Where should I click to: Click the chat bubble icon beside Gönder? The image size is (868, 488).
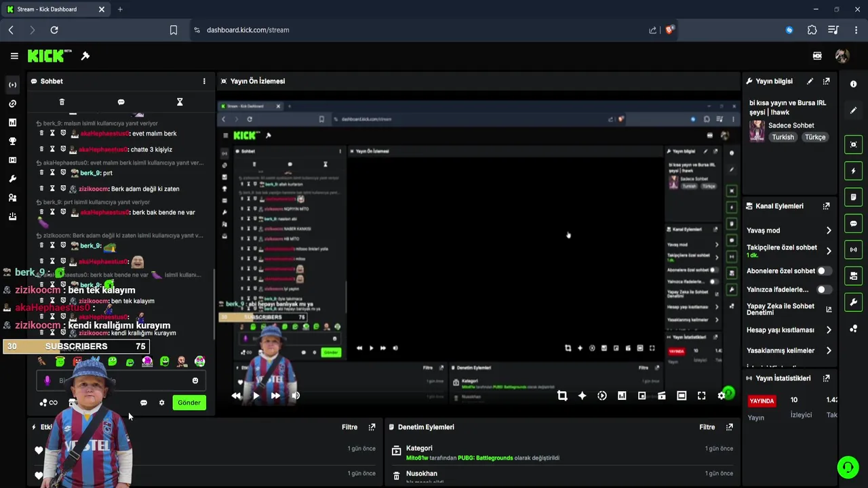tap(144, 403)
